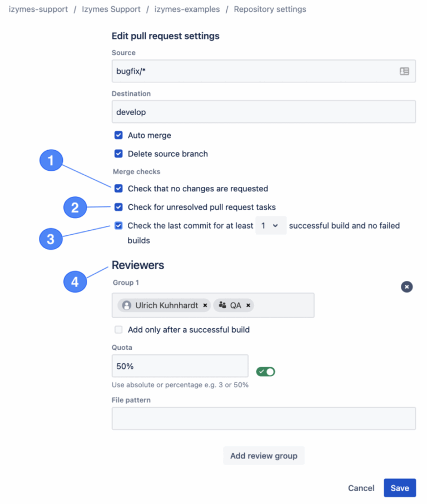Image resolution: width=427 pixels, height=504 pixels.
Task: Open the successful build count dropdown
Action: point(271,225)
